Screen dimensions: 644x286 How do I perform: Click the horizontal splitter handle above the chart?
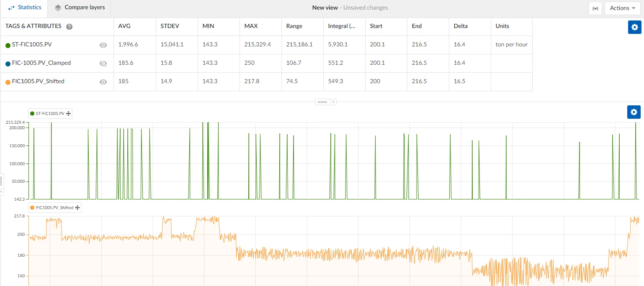click(322, 102)
